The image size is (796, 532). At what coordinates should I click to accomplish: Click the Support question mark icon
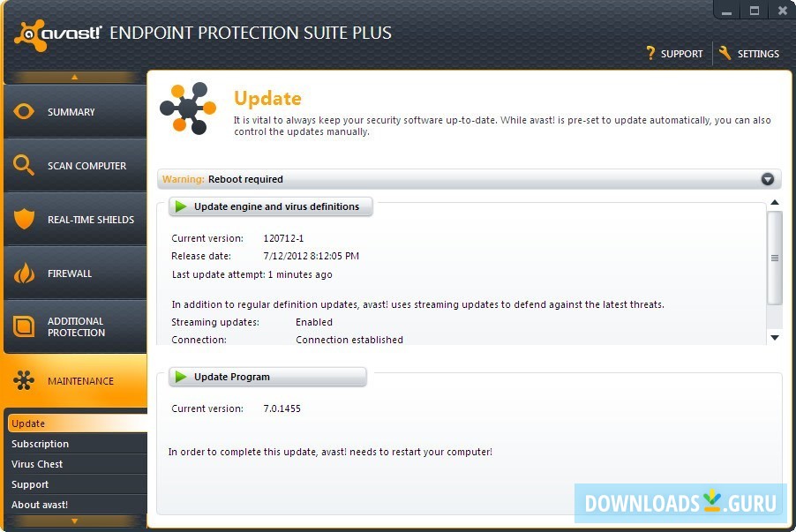[x=650, y=53]
